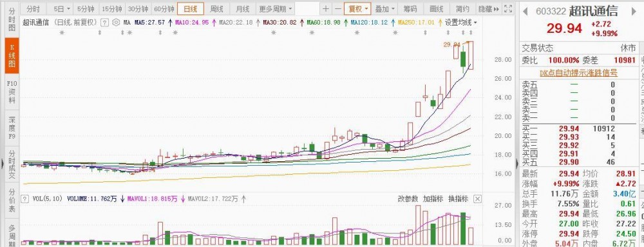Click the 金额 3.40亿 value
This screenshot has width=644, height=247.
[x=624, y=193]
